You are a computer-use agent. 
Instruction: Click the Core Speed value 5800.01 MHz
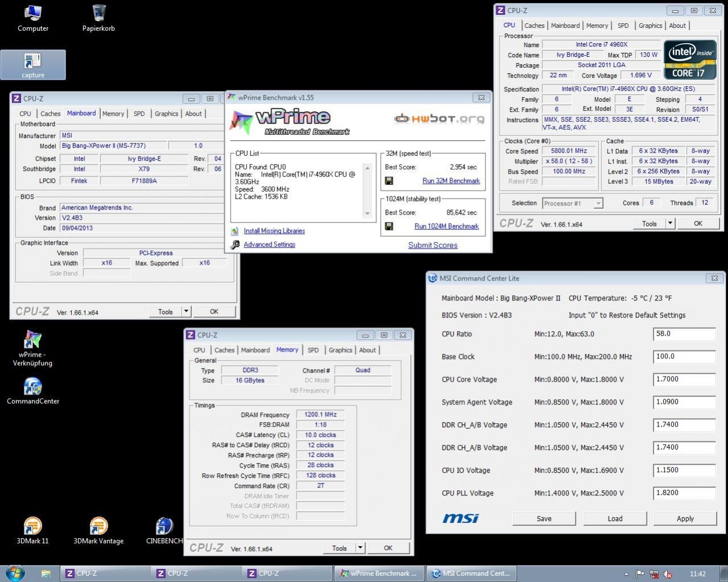569,151
